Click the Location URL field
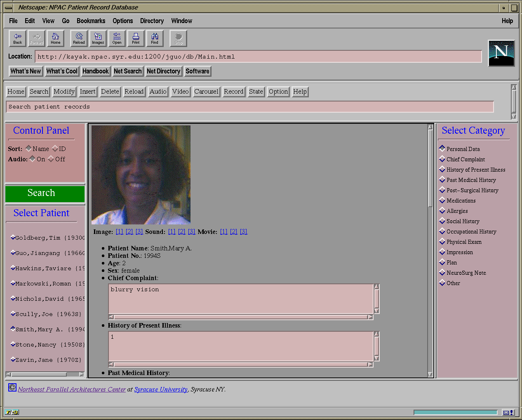 point(259,57)
